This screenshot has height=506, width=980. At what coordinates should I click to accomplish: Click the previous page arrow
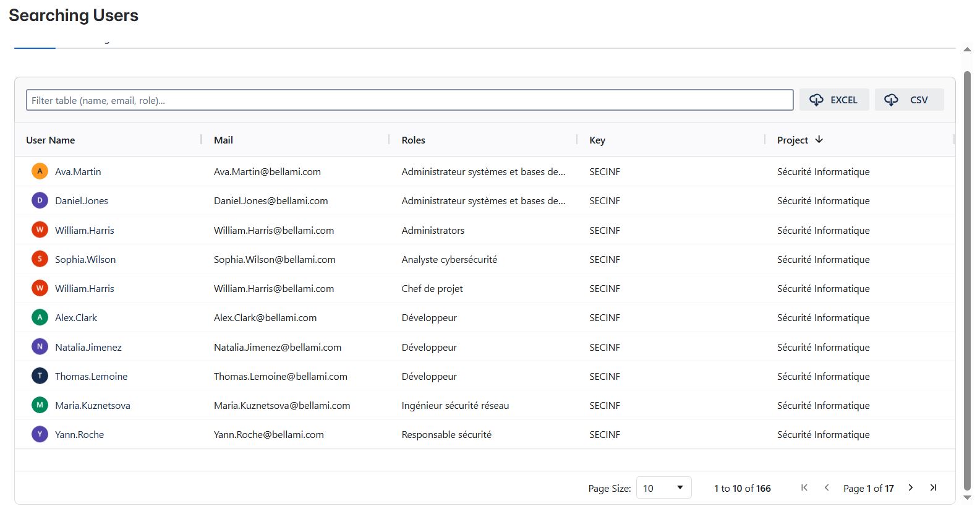(827, 488)
